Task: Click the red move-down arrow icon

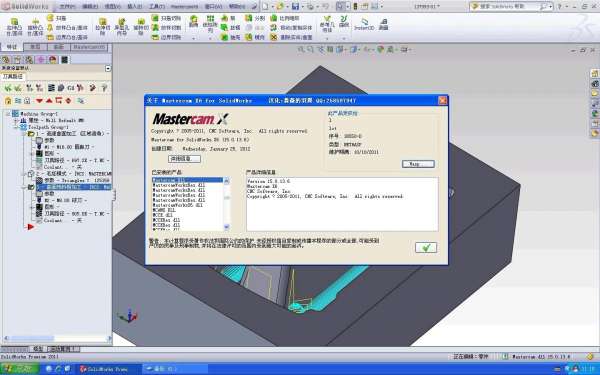Action: (x=39, y=101)
